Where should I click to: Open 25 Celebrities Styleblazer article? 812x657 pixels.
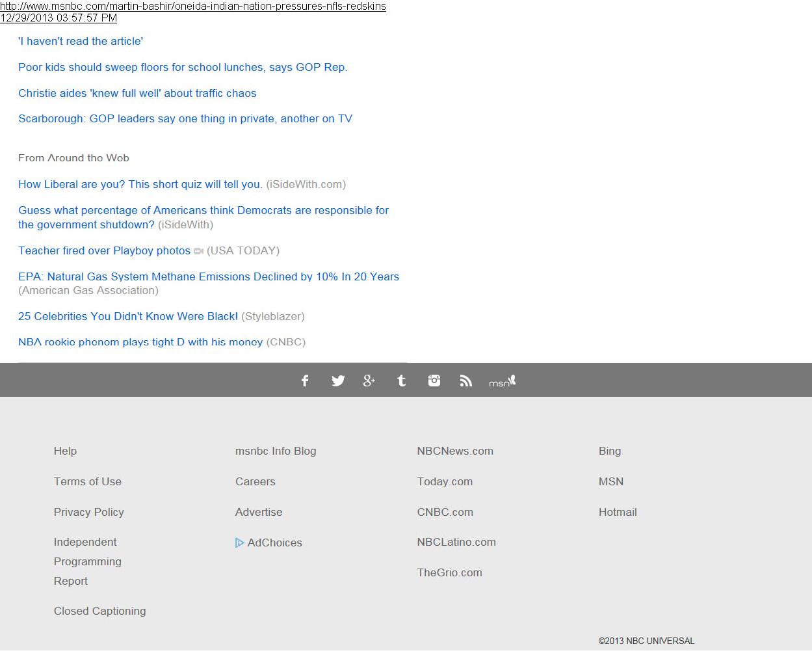pos(128,316)
